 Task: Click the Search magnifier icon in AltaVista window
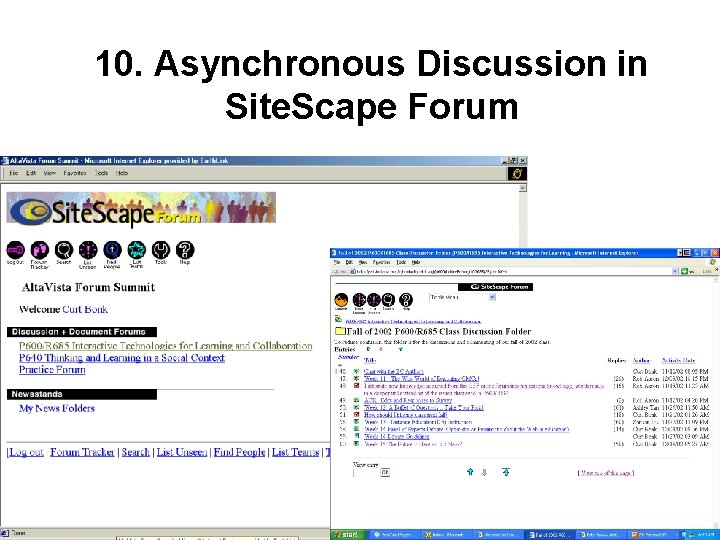click(64, 251)
